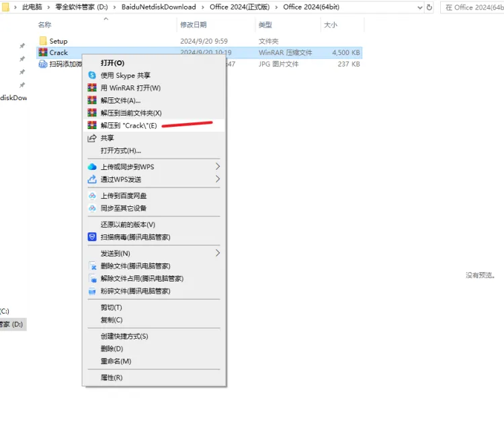Expand the 通过WPS发送 submenu arrow
504x436 pixels.
pos(217,179)
